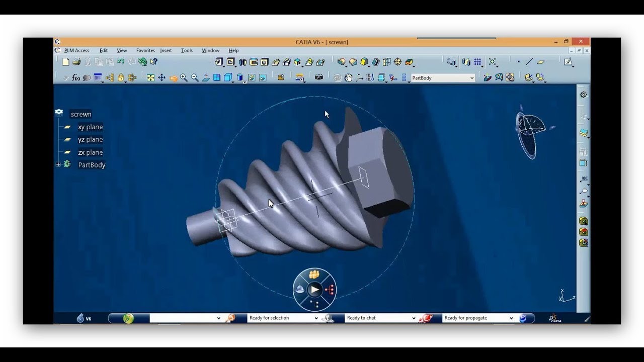Viewport: 644px width, 362px height.
Task: Select the Pocket tool icon
Action: (x=230, y=62)
